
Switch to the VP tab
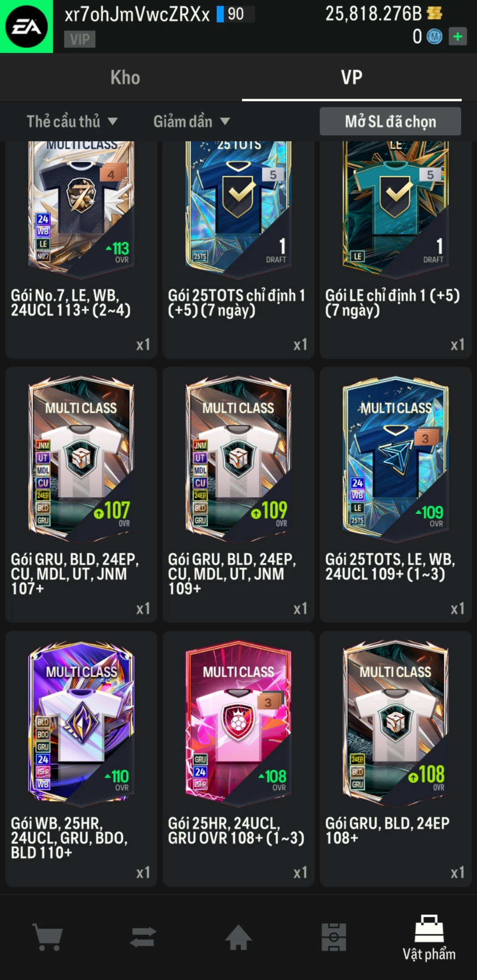[352, 78]
